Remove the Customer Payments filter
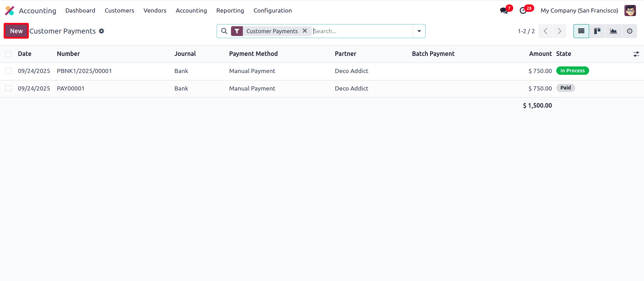644x281 pixels. click(305, 31)
